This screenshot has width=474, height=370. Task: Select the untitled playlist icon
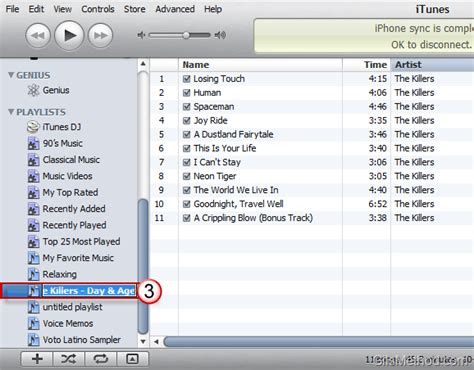33,307
